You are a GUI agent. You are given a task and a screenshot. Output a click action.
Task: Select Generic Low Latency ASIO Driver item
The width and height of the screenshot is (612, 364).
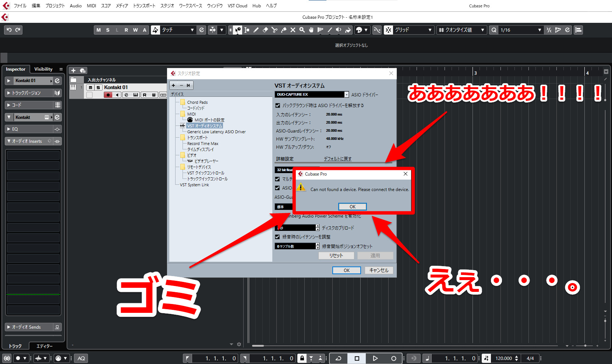(216, 132)
